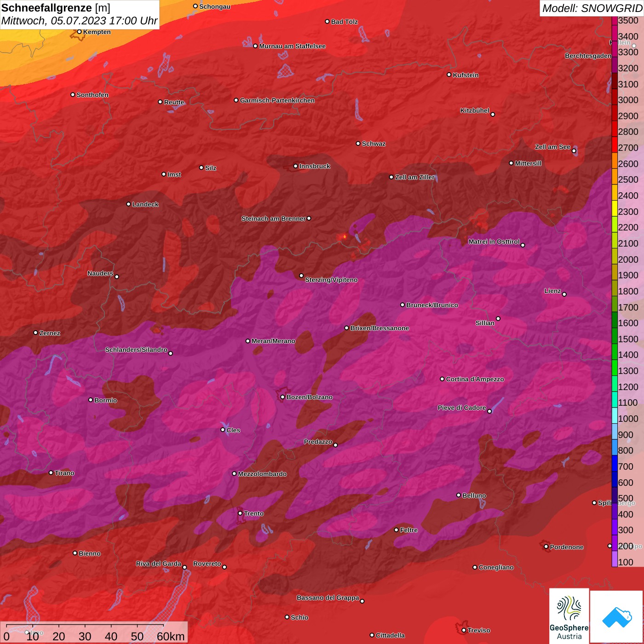Click the Lienz city label
The image size is (644, 644).
tap(552, 291)
